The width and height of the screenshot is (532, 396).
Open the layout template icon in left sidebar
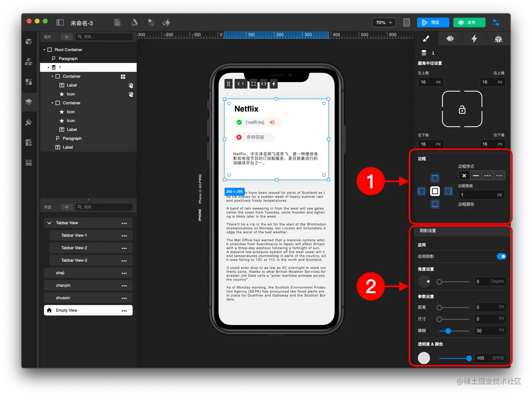pyautogui.click(x=29, y=142)
